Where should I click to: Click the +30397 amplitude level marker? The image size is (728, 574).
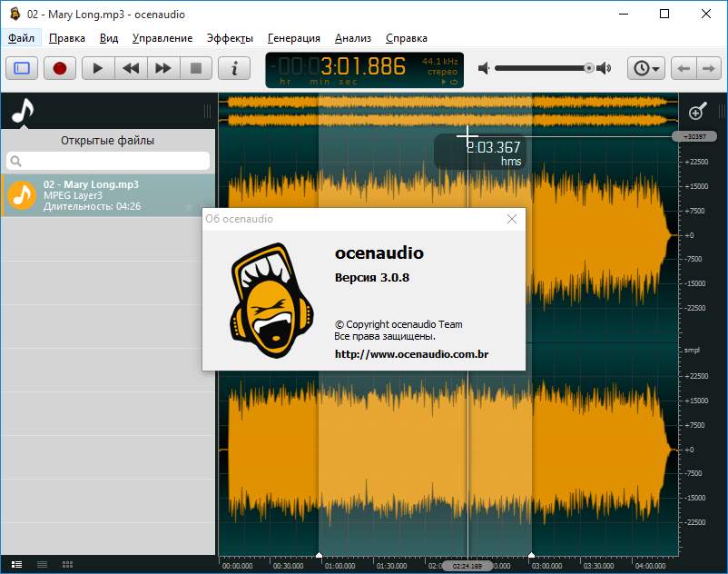(x=694, y=136)
